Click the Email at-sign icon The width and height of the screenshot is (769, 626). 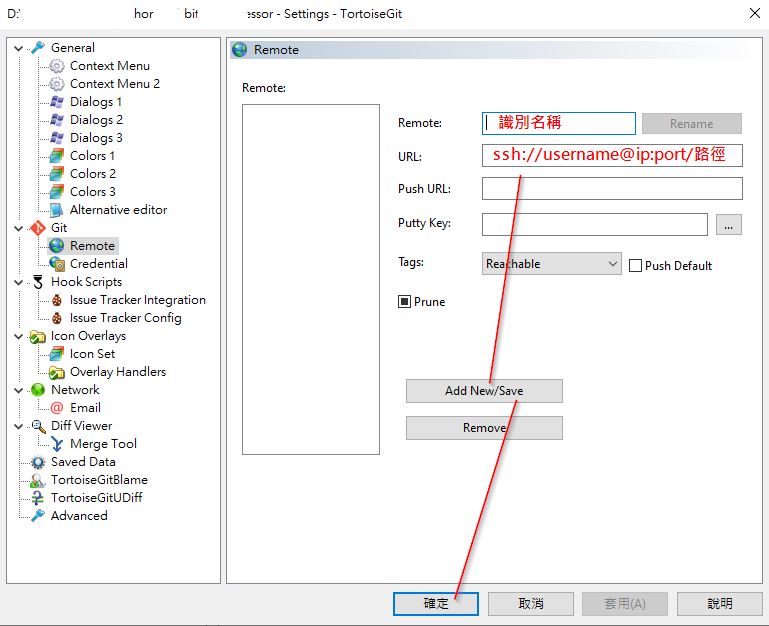pyautogui.click(x=57, y=408)
